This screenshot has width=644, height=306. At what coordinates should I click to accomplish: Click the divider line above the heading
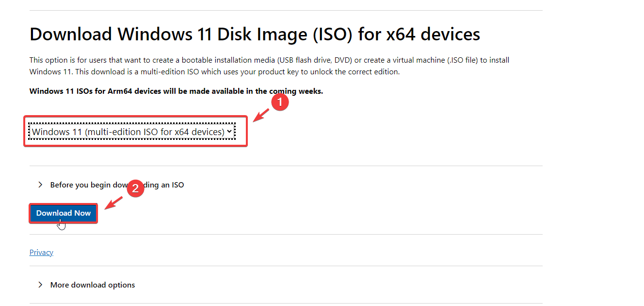[286, 11]
